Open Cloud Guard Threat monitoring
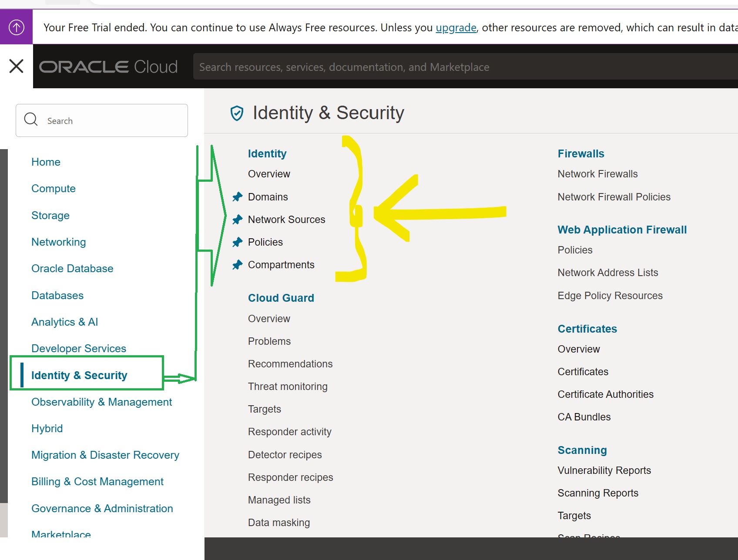738x560 pixels. (x=287, y=387)
